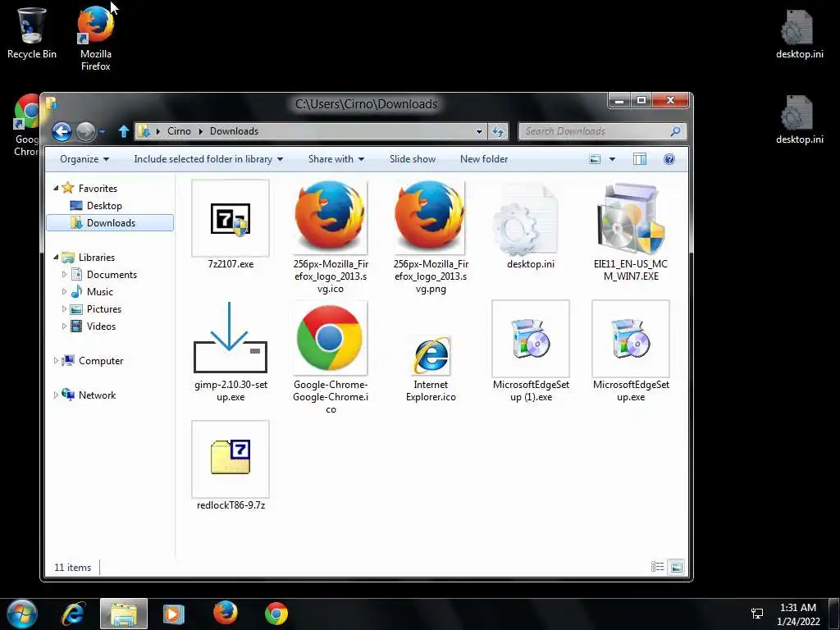Click the Forward navigation arrow
The width and height of the screenshot is (840, 630).
click(85, 131)
